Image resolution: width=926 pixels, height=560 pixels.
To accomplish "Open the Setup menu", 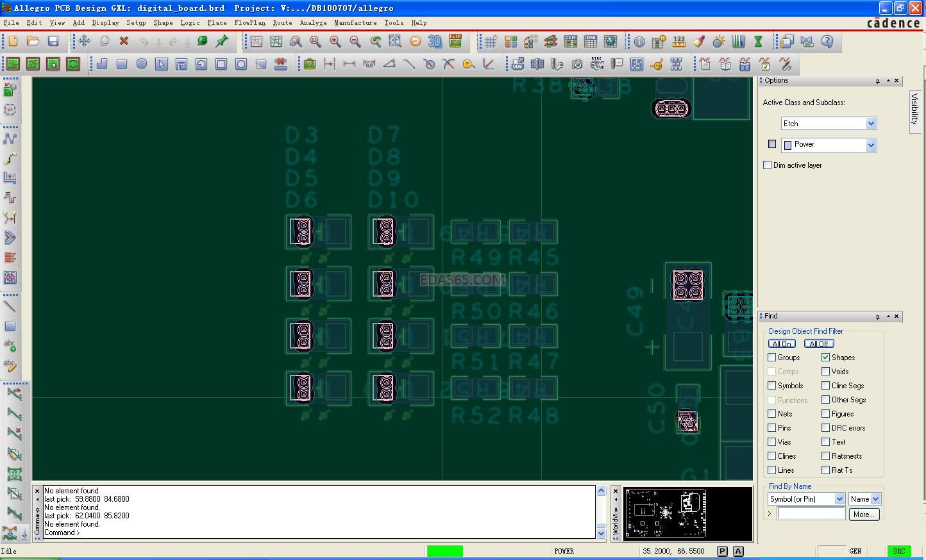I will pos(136,22).
